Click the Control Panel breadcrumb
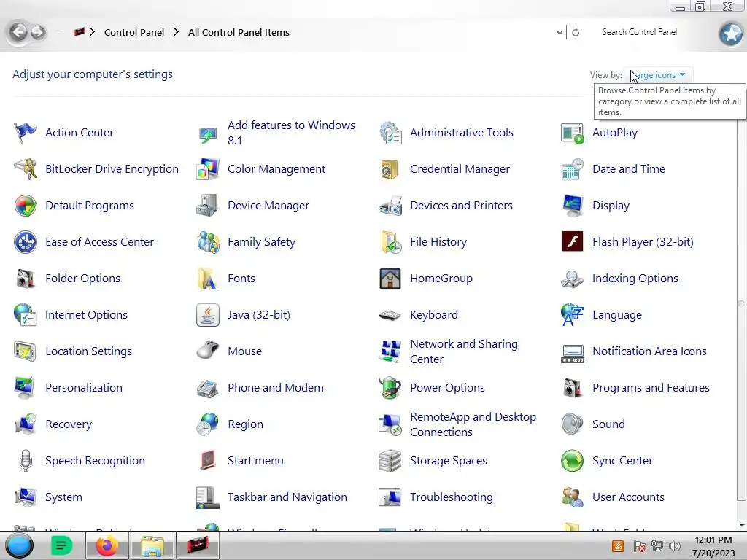Viewport: 747px width, 560px height. [134, 32]
